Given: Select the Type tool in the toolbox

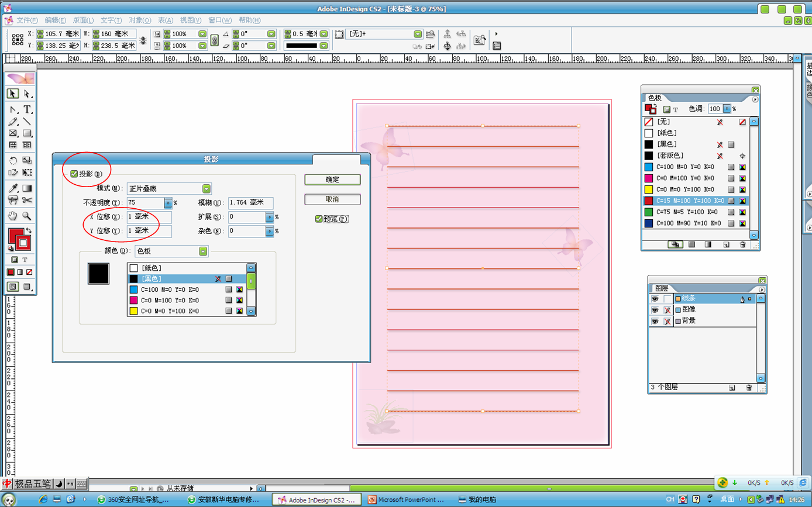Looking at the screenshot, I should [x=27, y=109].
